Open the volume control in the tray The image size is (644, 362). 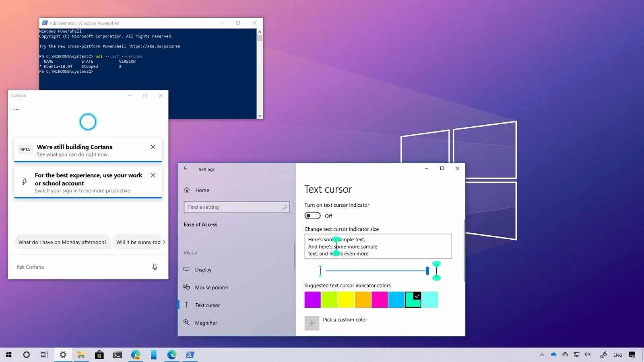(588, 354)
